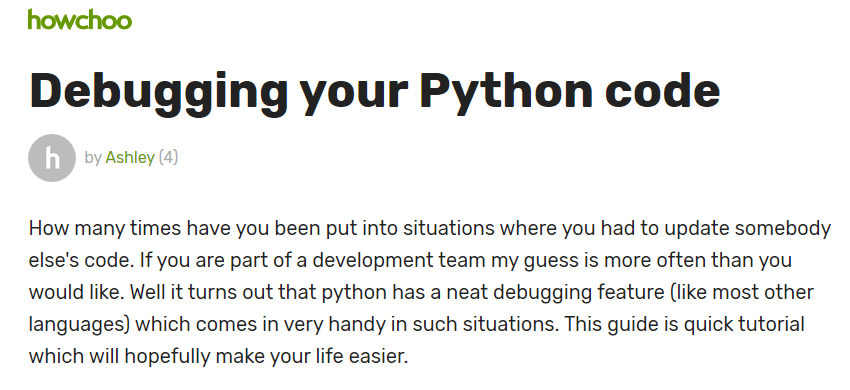Click the word 'Debugging' in the title
850x390 pixels.
point(158,91)
